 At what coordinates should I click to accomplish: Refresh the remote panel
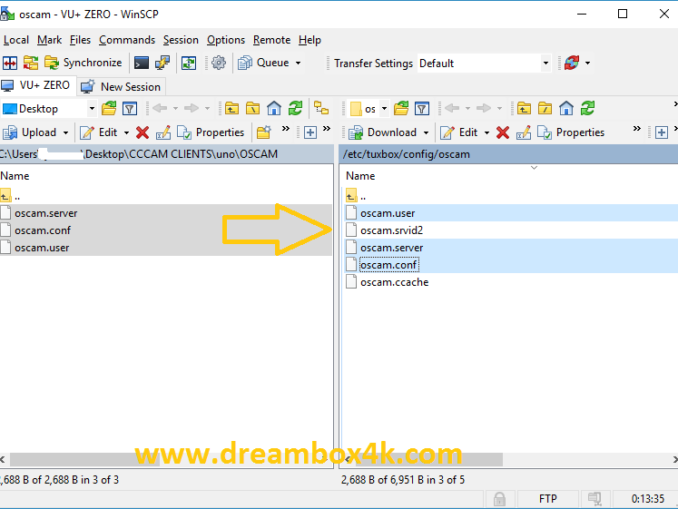pyautogui.click(x=588, y=109)
